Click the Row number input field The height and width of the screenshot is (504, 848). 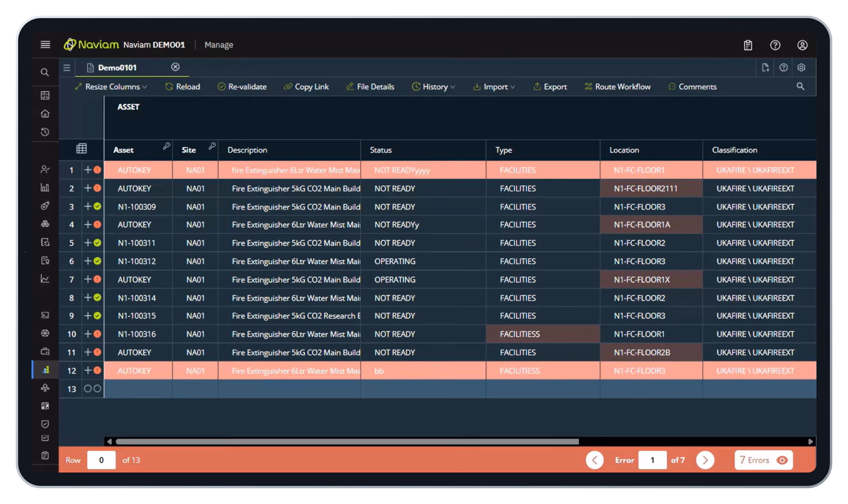(101, 460)
